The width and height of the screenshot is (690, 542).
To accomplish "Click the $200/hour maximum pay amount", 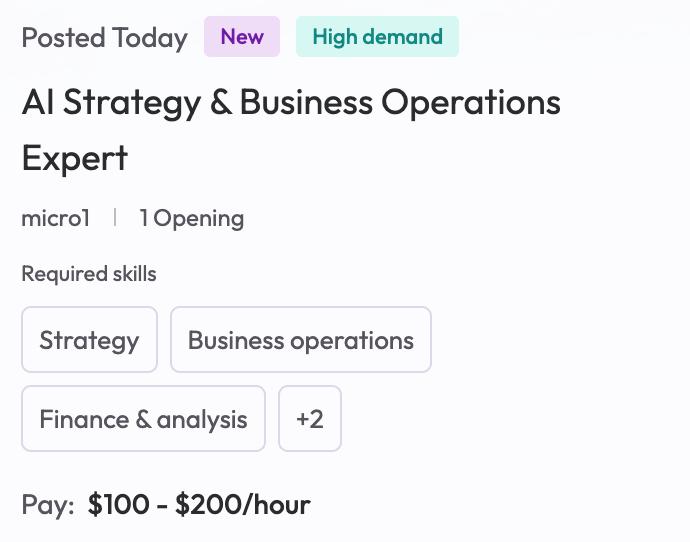I will 243,504.
